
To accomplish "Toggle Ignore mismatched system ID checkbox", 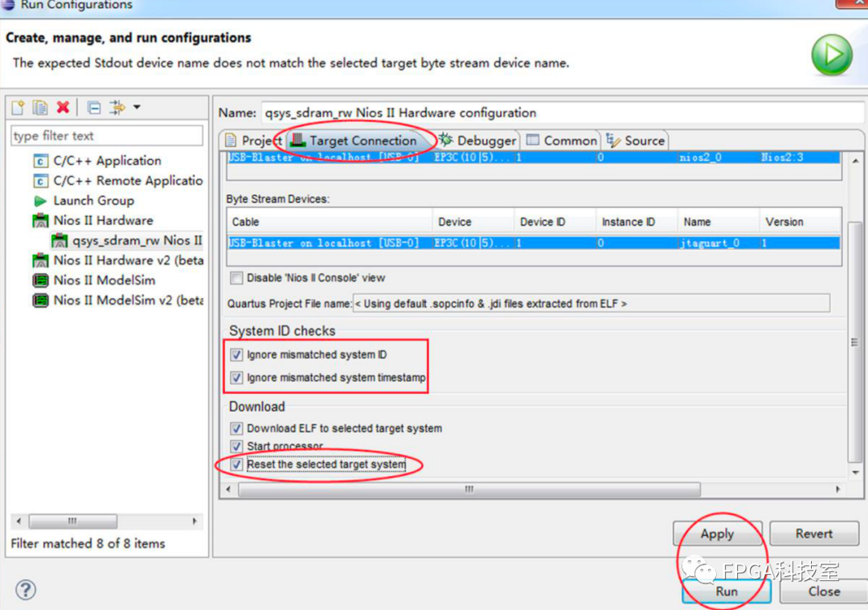I will pos(236,354).
